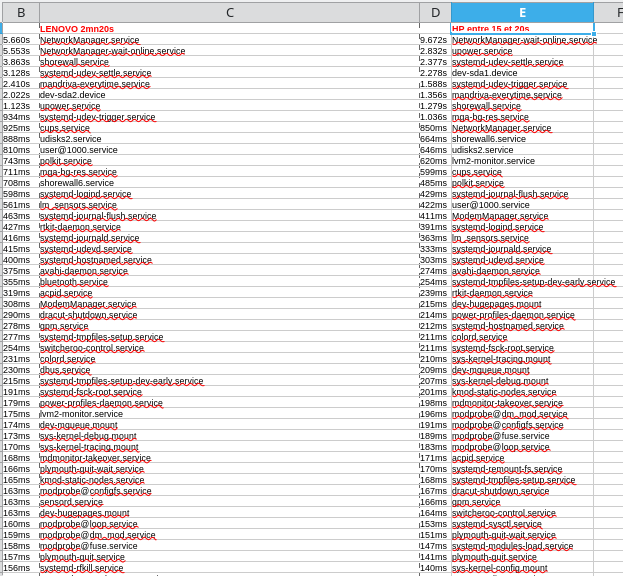Click mandriva-everytime.service in column C
The width and height of the screenshot is (623, 576).
[229, 84]
